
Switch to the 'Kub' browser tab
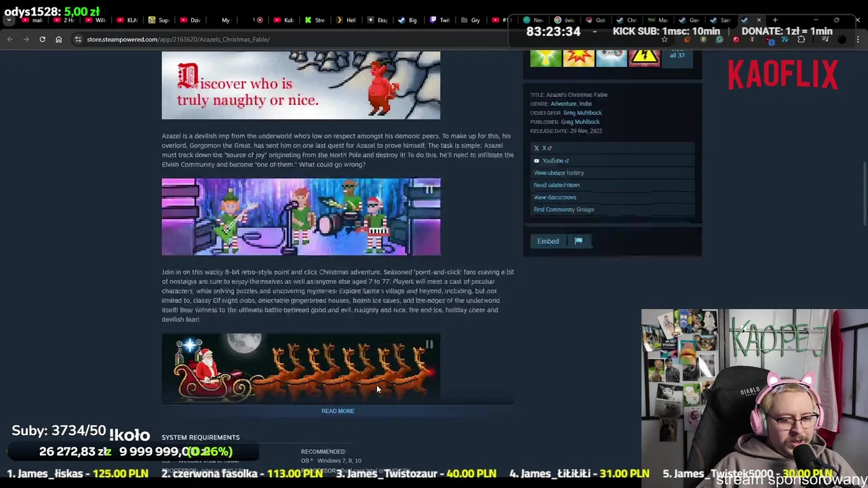pos(284,20)
